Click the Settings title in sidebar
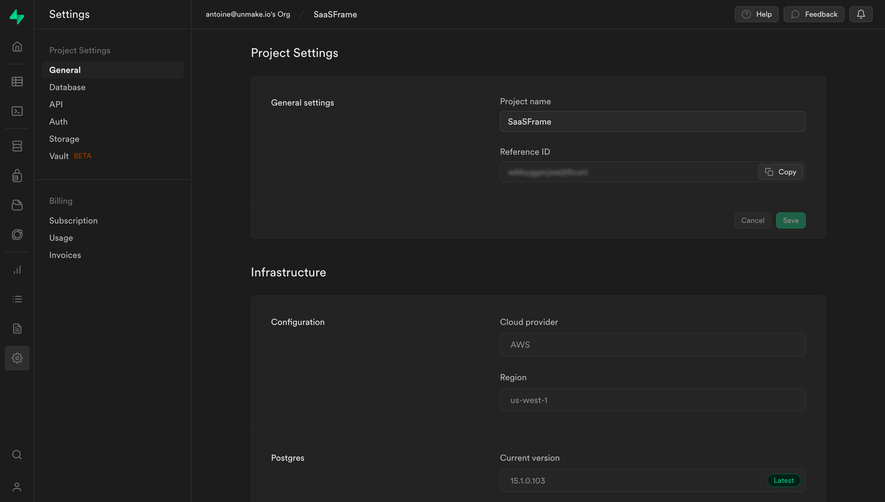 (x=69, y=15)
